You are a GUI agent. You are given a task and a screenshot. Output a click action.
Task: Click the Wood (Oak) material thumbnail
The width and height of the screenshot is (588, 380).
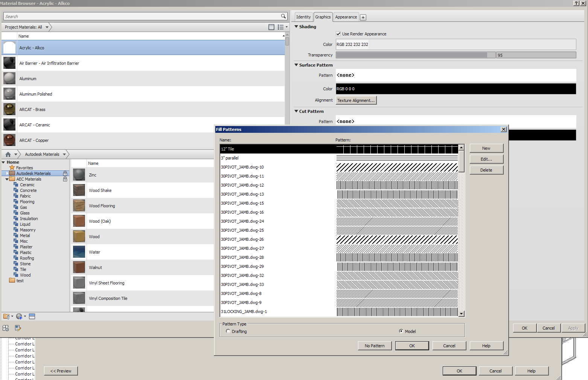click(x=79, y=221)
